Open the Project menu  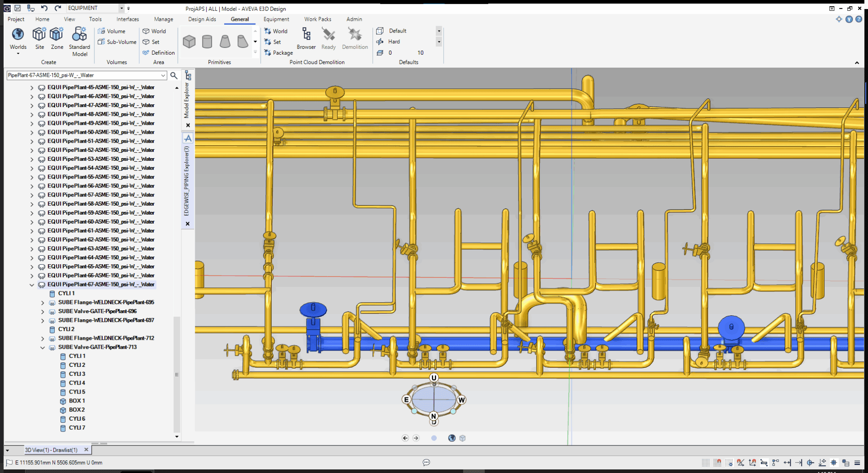point(16,19)
